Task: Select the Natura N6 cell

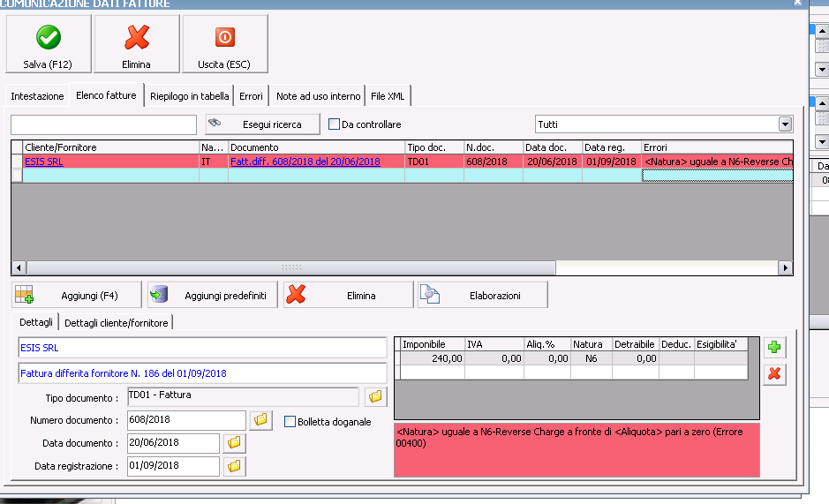Action: (x=592, y=358)
